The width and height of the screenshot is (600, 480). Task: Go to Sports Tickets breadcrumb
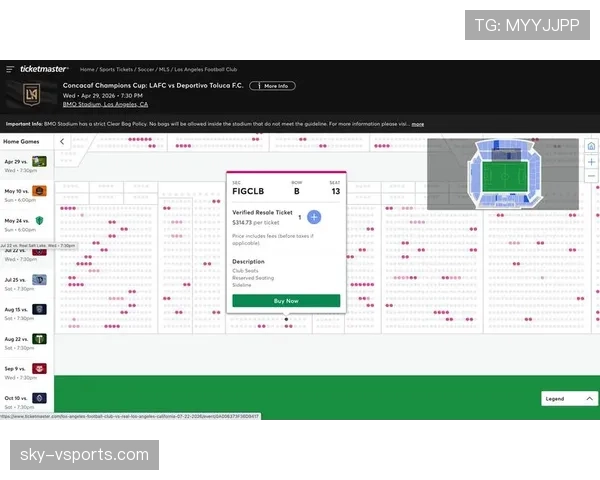pyautogui.click(x=116, y=69)
